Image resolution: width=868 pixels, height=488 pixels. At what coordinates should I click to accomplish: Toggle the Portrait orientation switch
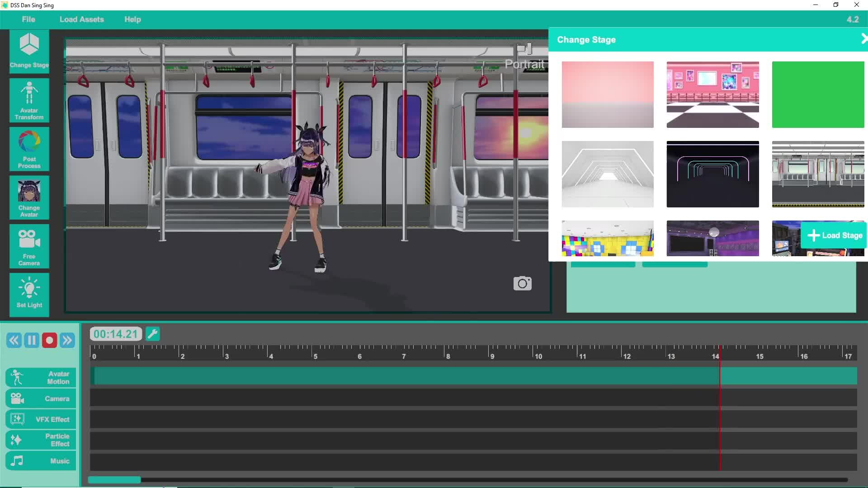click(x=524, y=48)
